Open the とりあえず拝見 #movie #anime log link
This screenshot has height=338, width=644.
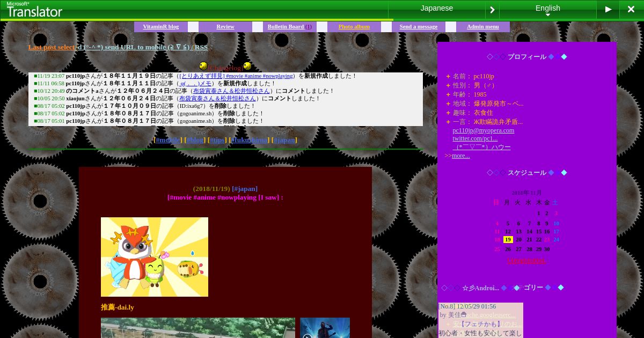(237, 76)
